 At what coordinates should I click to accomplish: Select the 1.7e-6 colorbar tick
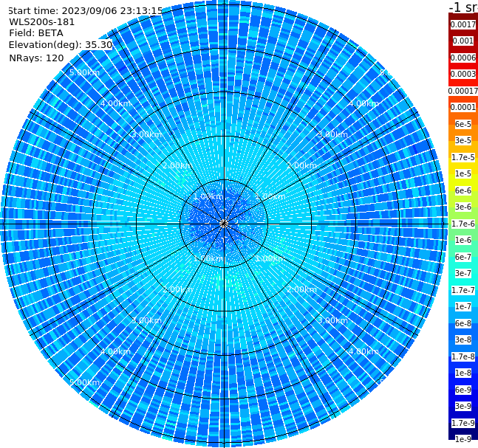463,224
